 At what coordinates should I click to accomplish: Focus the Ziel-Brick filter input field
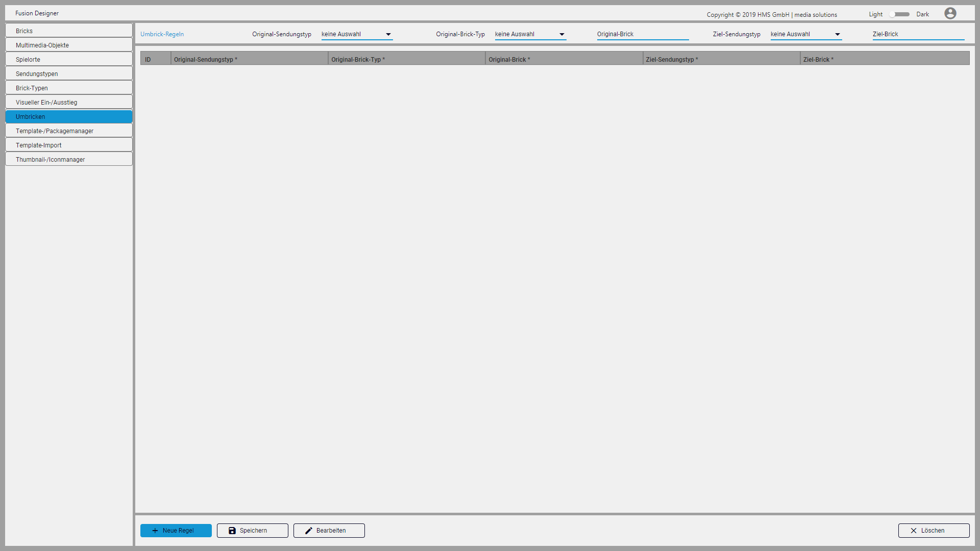(x=918, y=34)
